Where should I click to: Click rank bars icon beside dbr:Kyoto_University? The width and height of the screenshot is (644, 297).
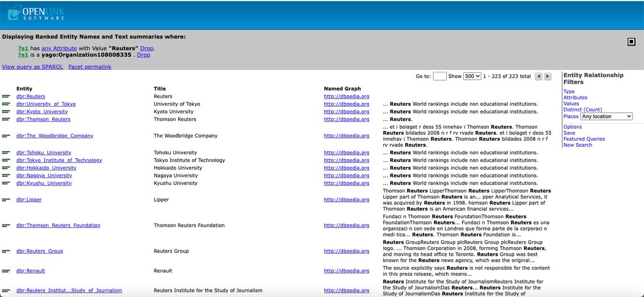click(6, 112)
